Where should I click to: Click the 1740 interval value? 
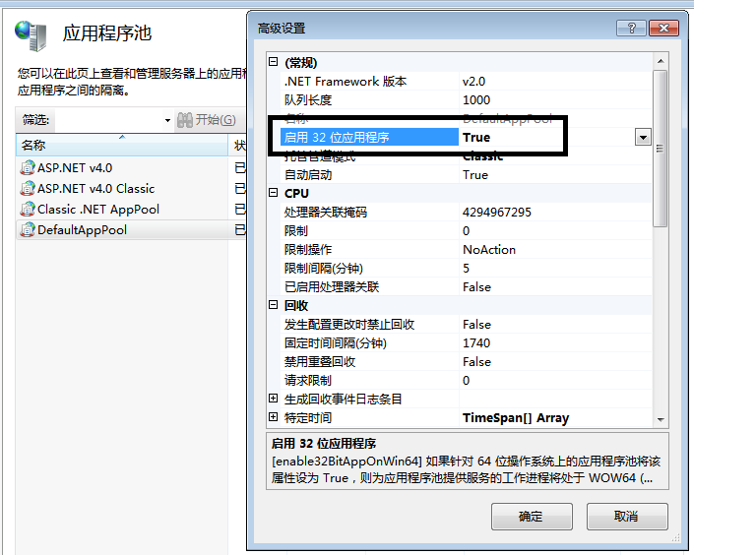[476, 343]
